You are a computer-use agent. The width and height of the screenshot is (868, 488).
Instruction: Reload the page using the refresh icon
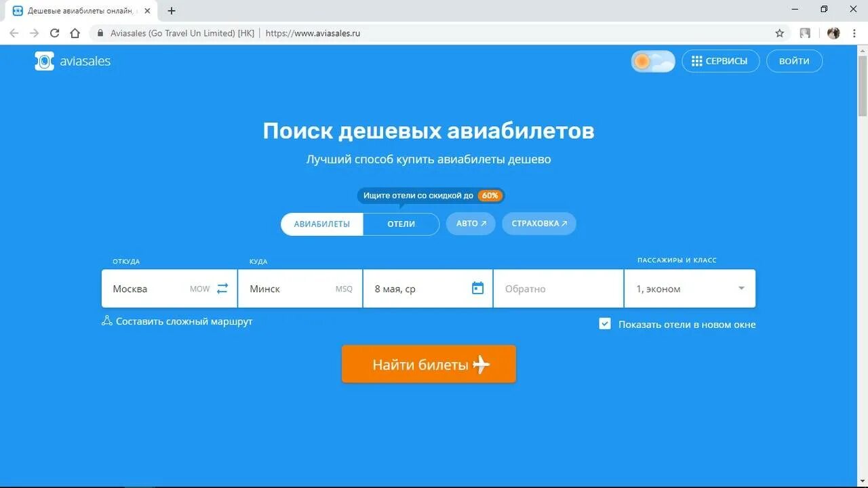coord(54,33)
